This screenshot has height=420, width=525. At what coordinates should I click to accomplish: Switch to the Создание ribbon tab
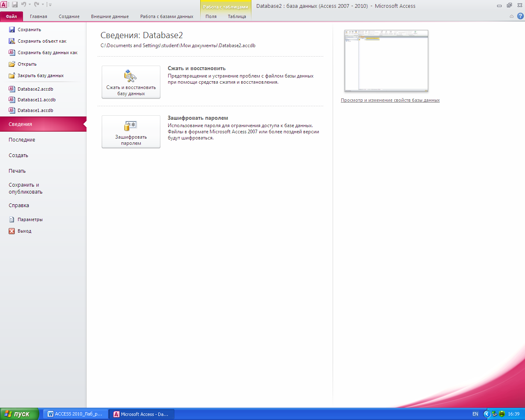(x=69, y=16)
